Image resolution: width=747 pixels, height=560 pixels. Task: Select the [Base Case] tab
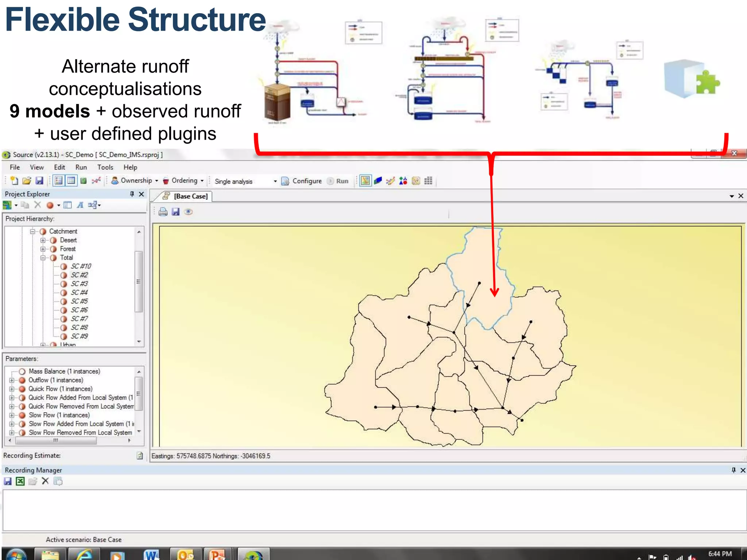(x=185, y=196)
